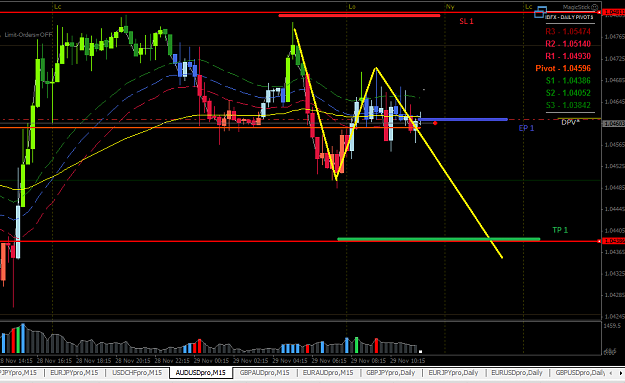Switch to the EURJPYpro,M15 chart tab
The height and width of the screenshot is (383, 625).
click(74, 373)
